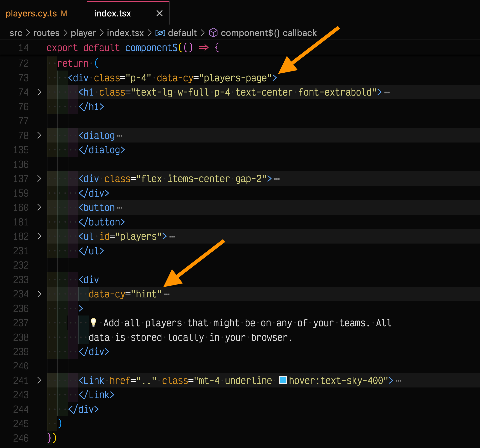Viewport: 480px width, 448px height.
Task: Select the index.tsx editor tab
Action: coord(112,13)
